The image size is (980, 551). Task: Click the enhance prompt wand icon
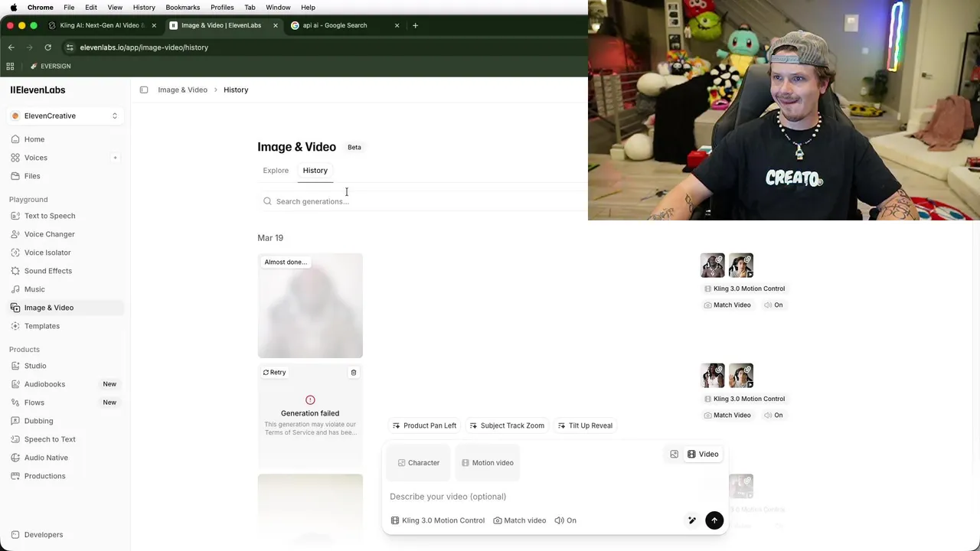click(x=692, y=520)
